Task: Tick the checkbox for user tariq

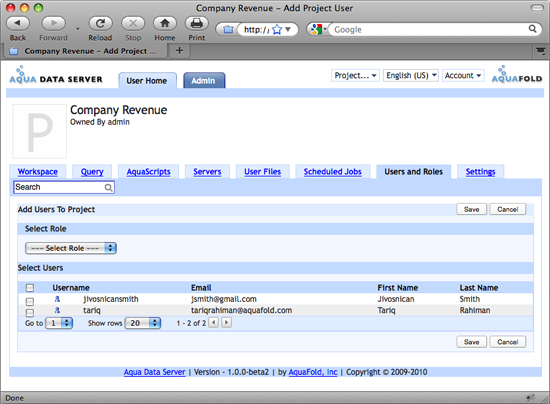Action: [30, 312]
